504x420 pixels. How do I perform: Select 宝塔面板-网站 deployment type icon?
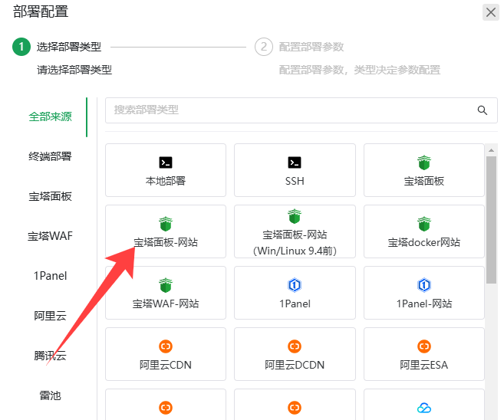click(166, 224)
